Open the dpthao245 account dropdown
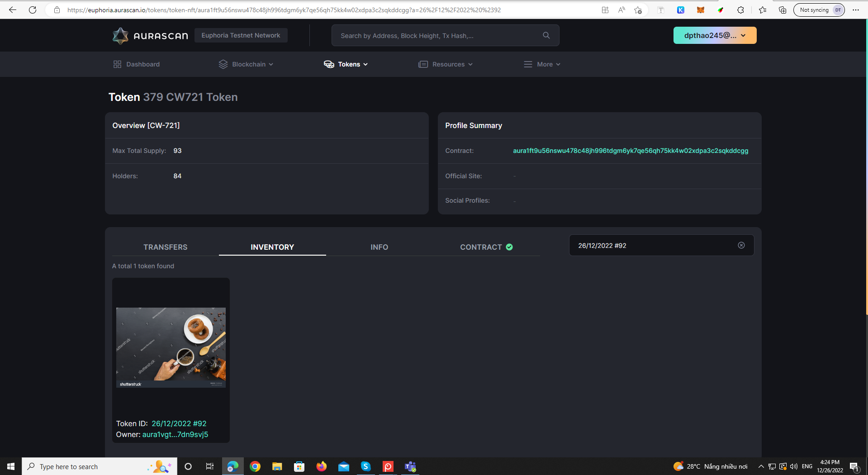This screenshot has width=868, height=475. click(x=715, y=35)
